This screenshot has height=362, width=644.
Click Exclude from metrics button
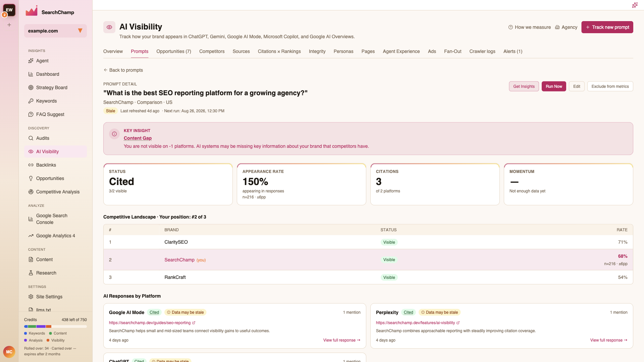coord(610,86)
